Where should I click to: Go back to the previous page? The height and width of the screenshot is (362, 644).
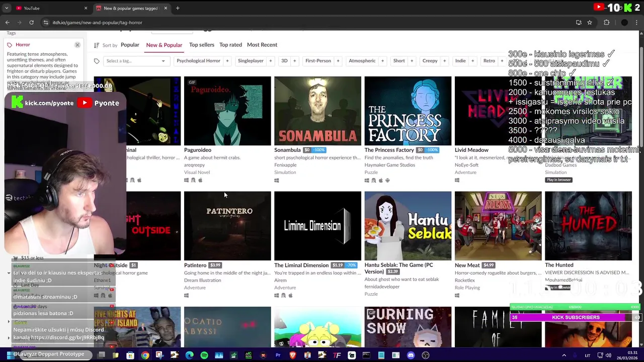[7, 22]
